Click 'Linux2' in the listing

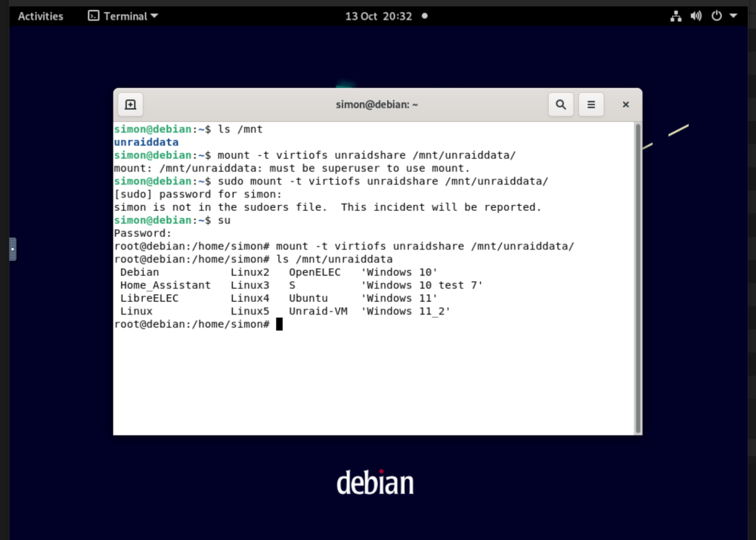point(249,272)
